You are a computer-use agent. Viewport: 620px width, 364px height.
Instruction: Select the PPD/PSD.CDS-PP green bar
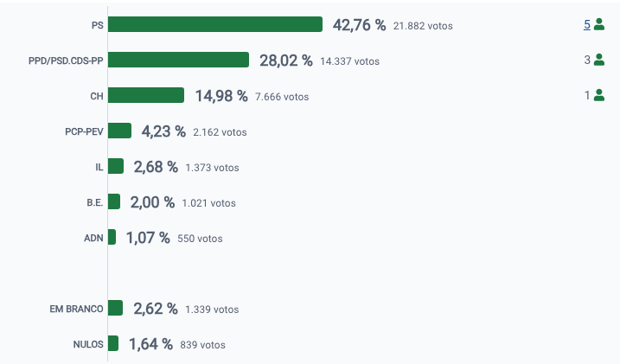(x=178, y=61)
